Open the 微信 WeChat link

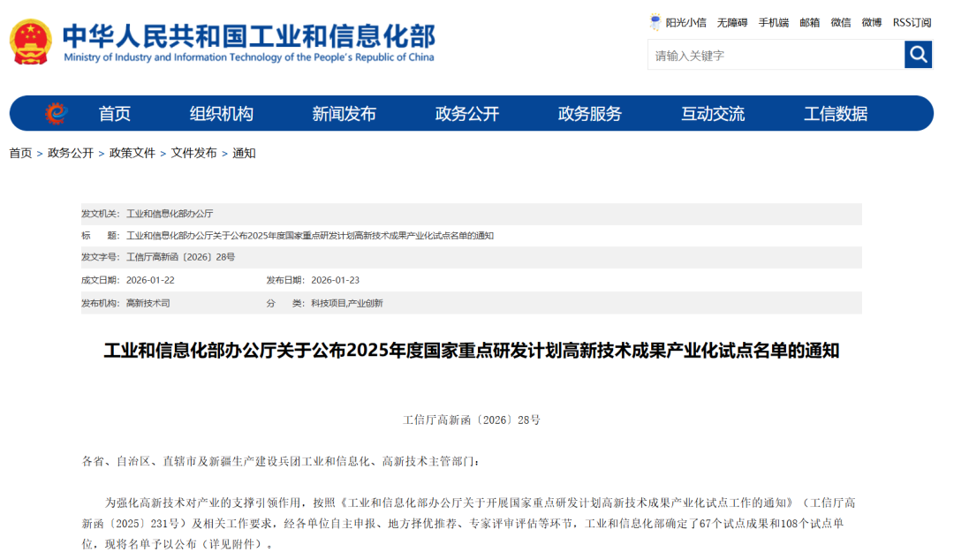coord(840,22)
